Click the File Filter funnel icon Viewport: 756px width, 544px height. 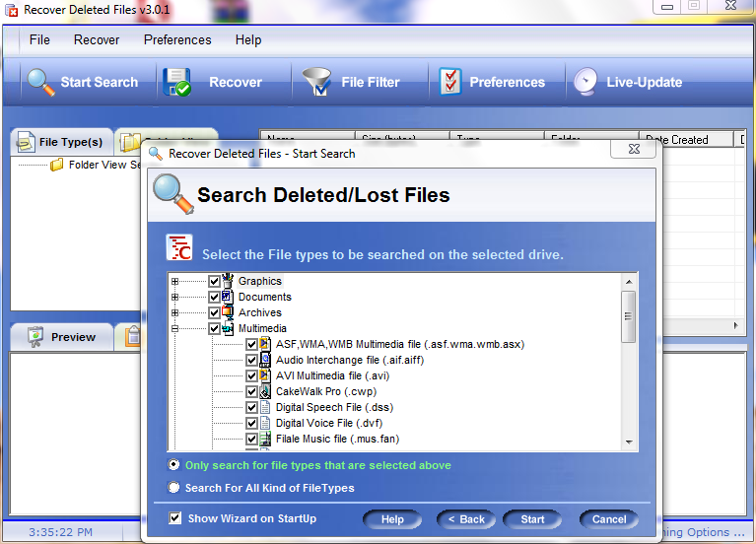pyautogui.click(x=316, y=82)
